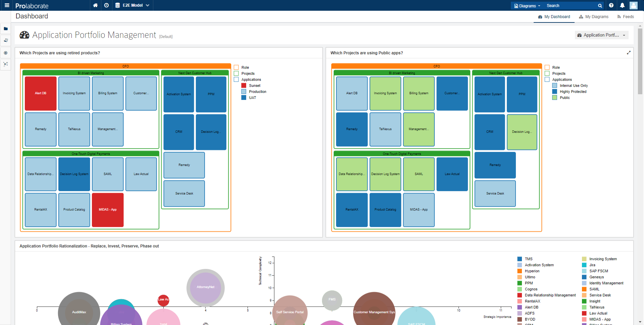Go to home via house icon
Image resolution: width=644 pixels, height=325 pixels.
coord(95,5)
